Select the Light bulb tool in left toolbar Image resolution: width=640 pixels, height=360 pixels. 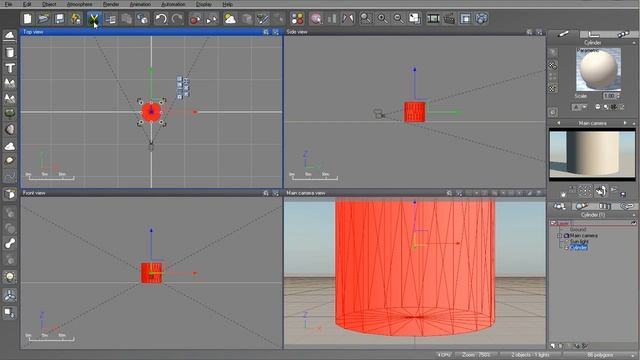[x=10, y=277]
